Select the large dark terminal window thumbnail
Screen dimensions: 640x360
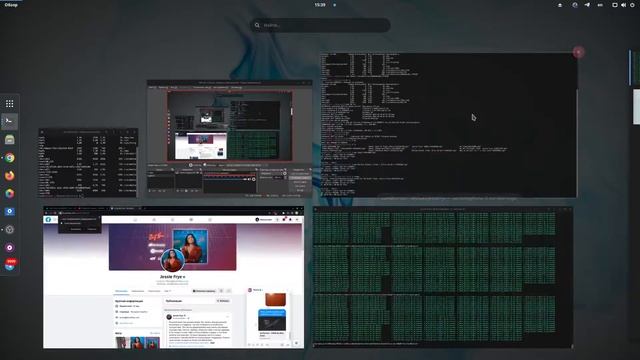(449, 124)
